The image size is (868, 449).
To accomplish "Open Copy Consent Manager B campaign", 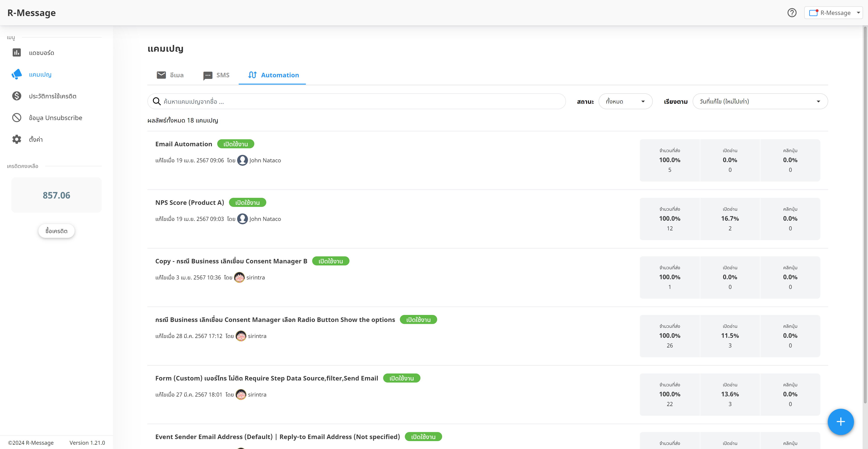I will coord(231,261).
